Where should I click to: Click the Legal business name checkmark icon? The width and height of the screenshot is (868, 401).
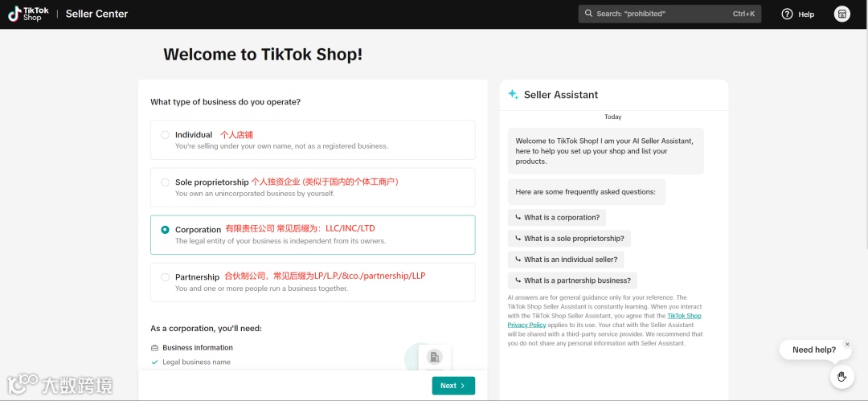pyautogui.click(x=154, y=362)
